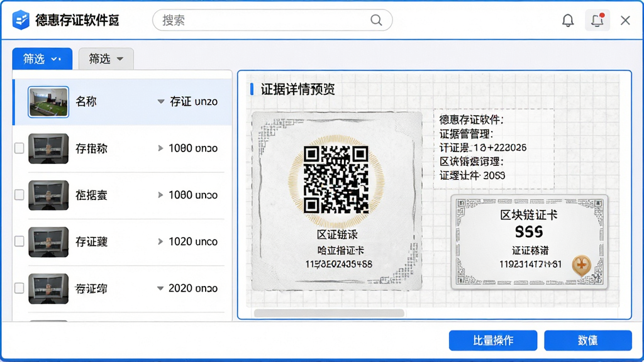Select the 名称 list header text
Screen dimensions: 644x362
point(86,101)
